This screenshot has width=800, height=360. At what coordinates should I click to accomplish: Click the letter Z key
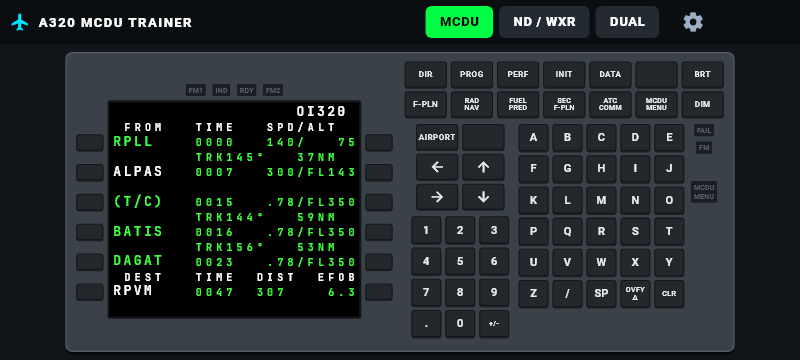click(x=534, y=294)
